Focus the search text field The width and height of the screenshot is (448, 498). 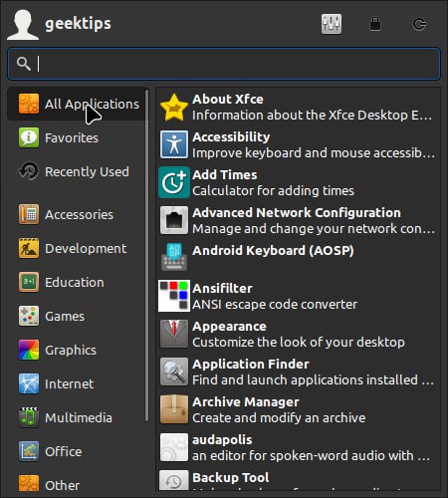[x=224, y=64]
